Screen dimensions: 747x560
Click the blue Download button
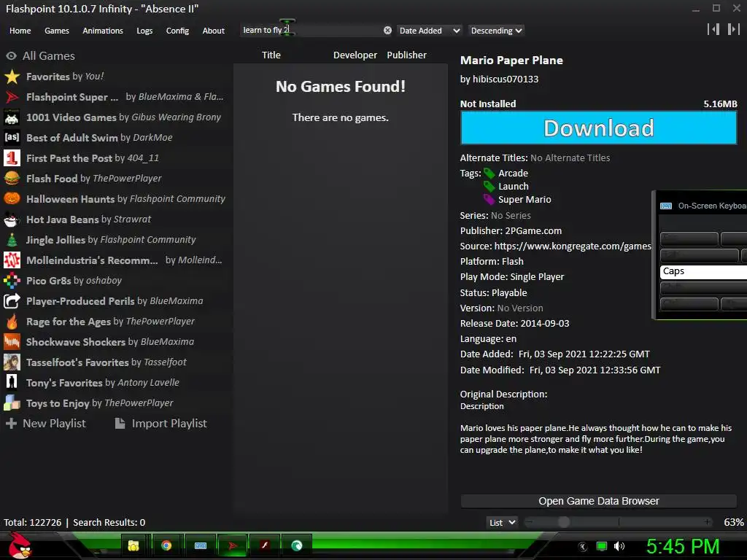tap(599, 128)
